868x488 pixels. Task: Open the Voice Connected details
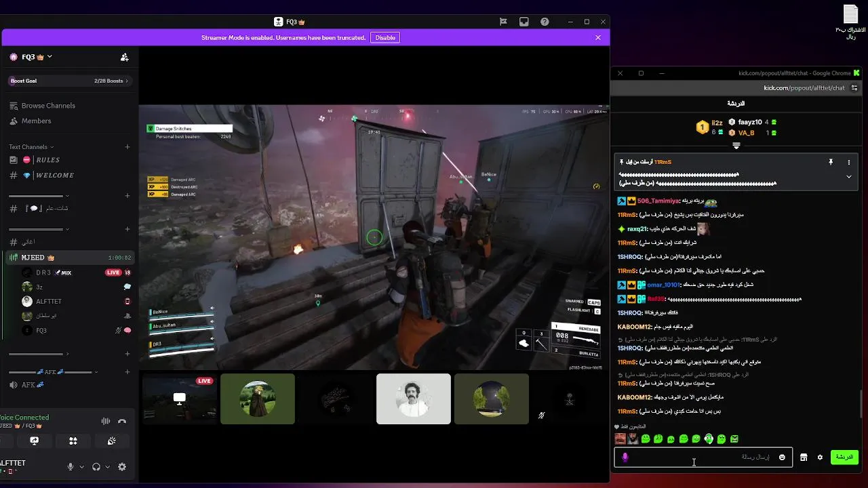[24, 418]
